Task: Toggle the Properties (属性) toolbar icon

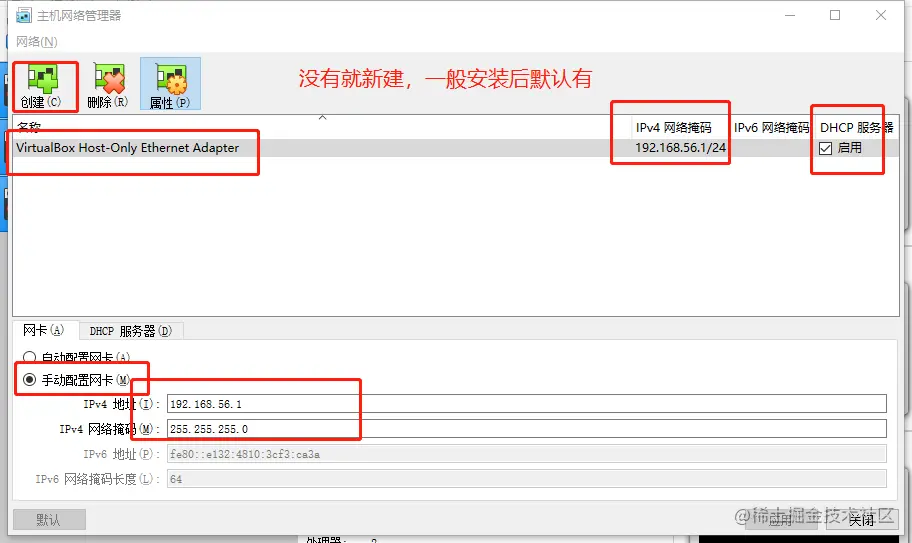Action: tap(170, 84)
